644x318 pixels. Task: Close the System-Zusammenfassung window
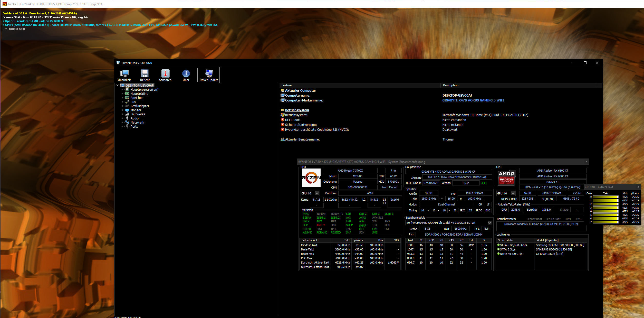(x=587, y=162)
